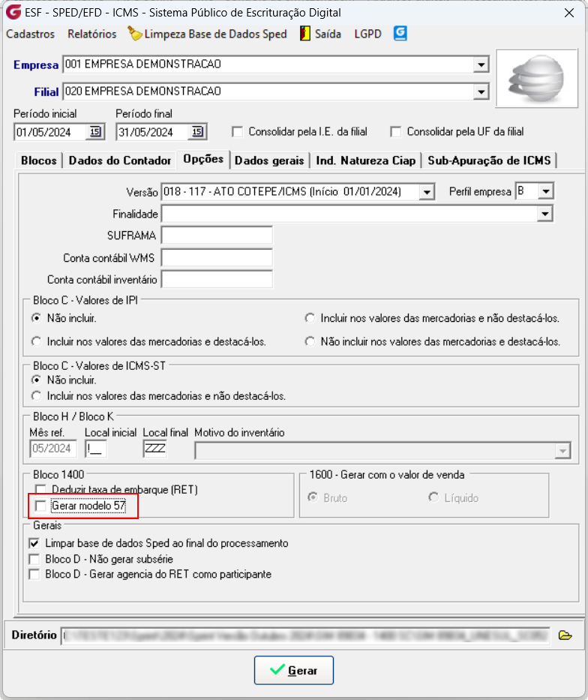Screen dimensions: 588x700
Task: Check Deduzir taxa de embarque (RET)
Action: pos(40,490)
